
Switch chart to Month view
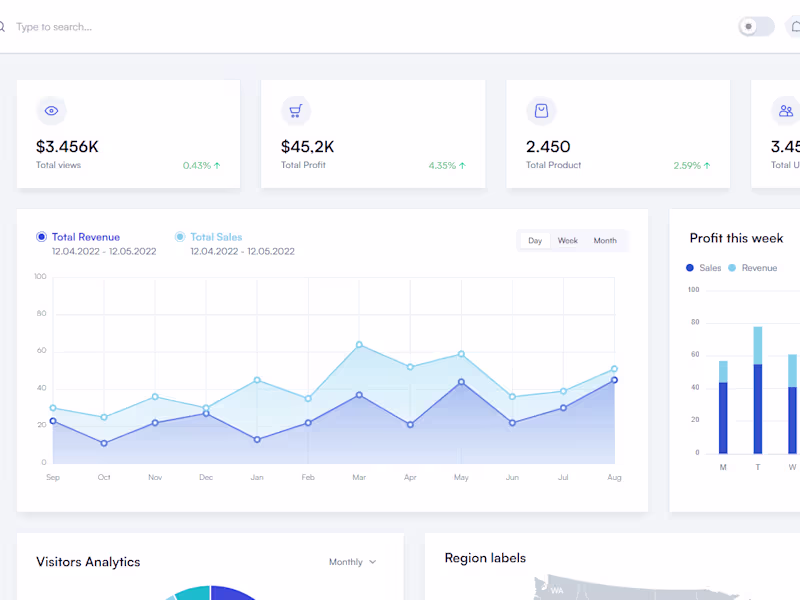(605, 240)
